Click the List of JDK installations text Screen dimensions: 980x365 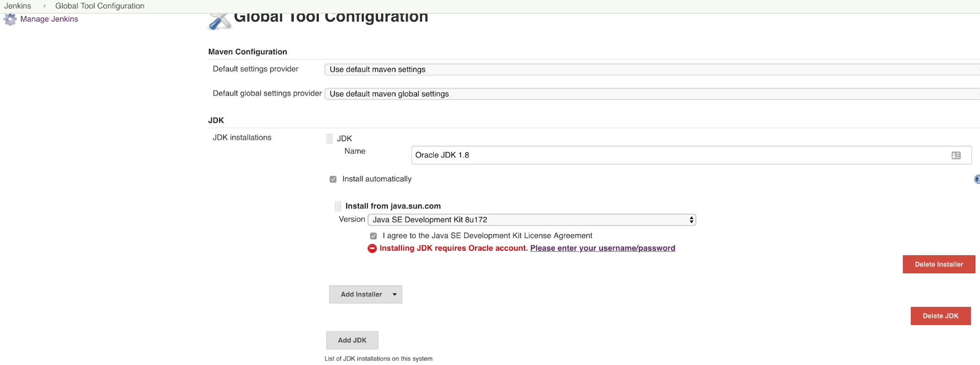point(378,359)
